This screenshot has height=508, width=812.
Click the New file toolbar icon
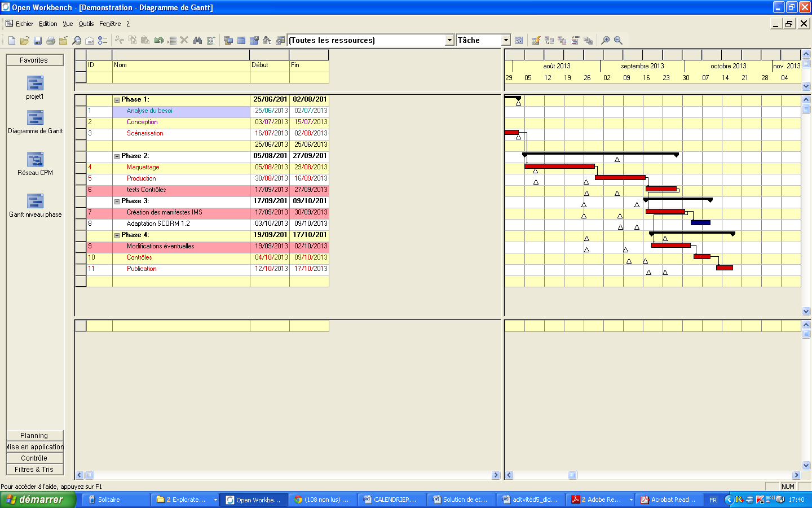point(12,41)
